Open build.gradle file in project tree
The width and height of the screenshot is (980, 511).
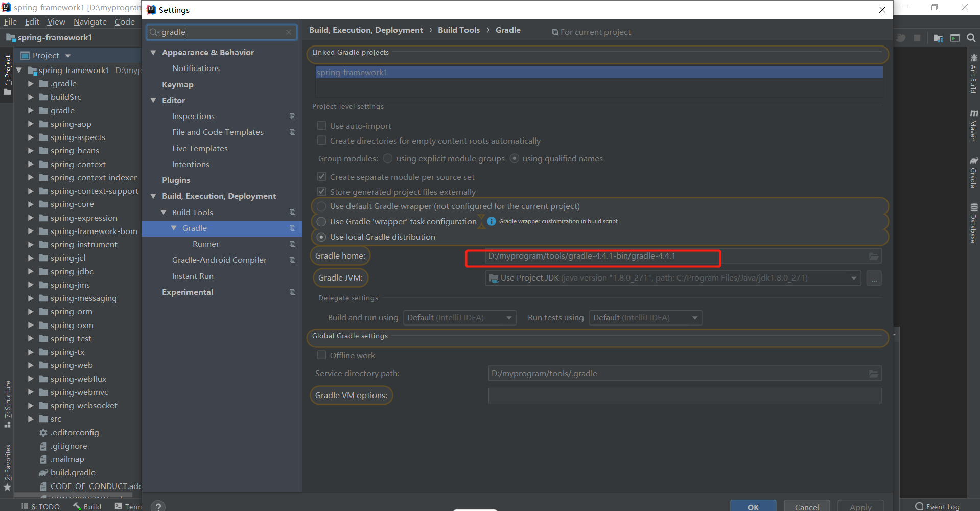click(x=73, y=473)
